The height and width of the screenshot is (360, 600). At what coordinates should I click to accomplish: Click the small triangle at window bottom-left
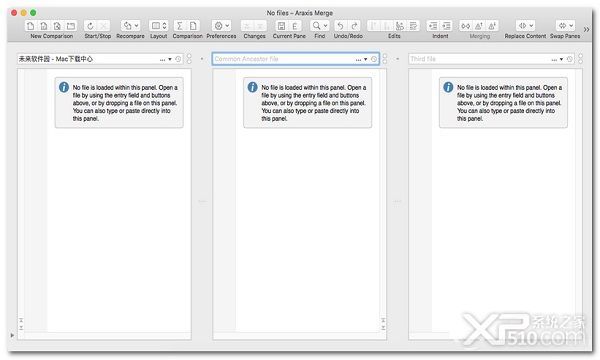click(x=12, y=335)
